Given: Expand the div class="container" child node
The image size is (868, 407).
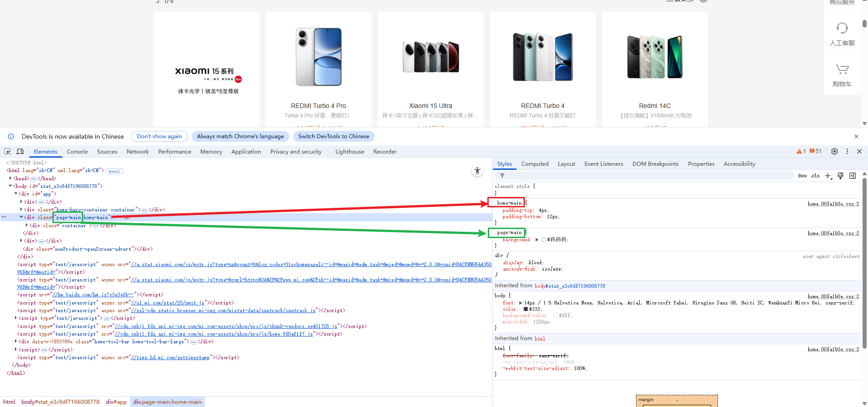Looking at the screenshot, I should 27,225.
